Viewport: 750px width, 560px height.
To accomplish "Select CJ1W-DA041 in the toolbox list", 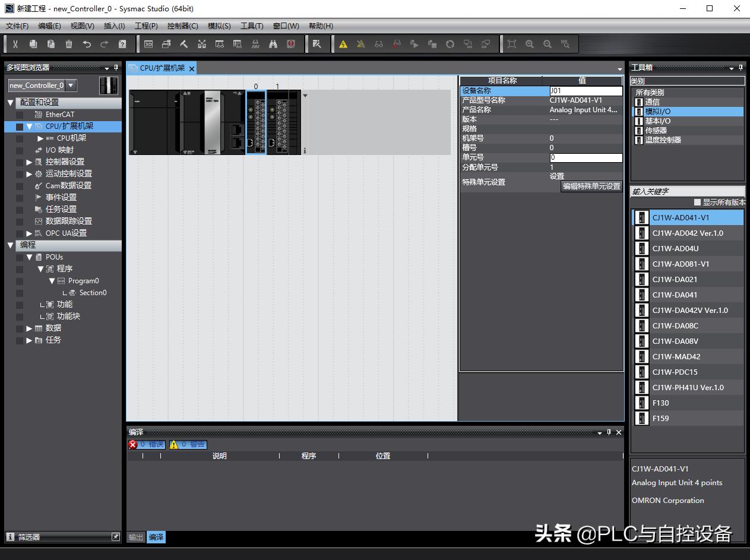I will click(x=675, y=295).
